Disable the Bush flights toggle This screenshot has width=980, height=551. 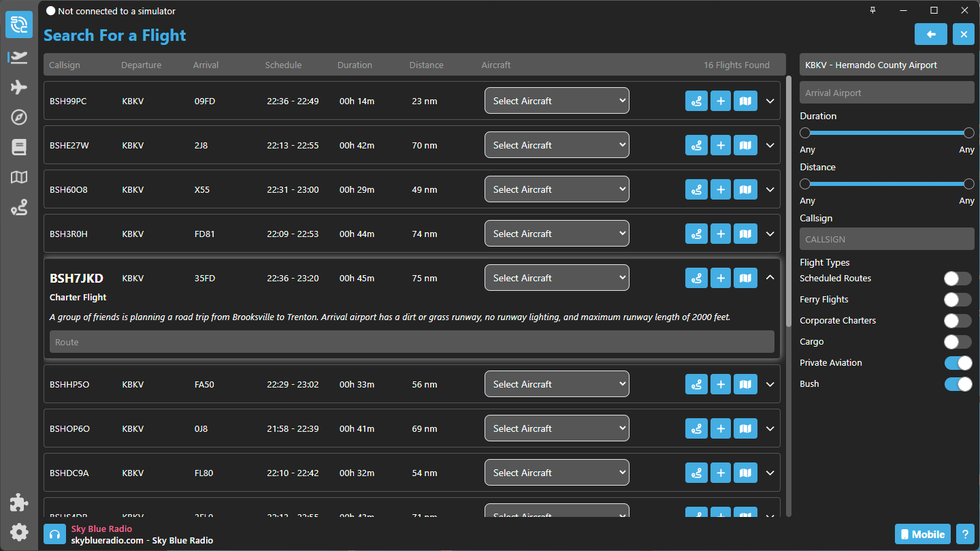coord(958,384)
